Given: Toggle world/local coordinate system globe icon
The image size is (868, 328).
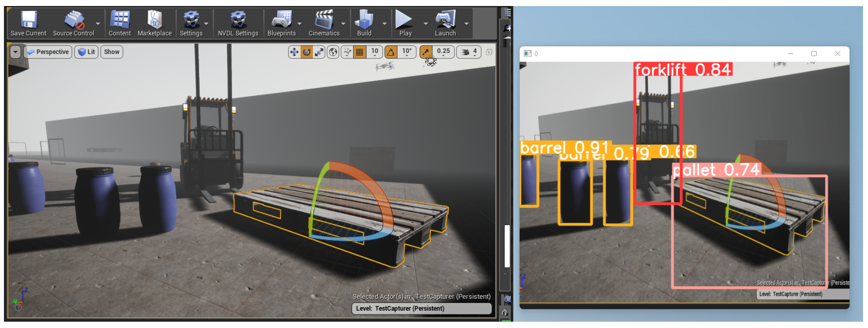Looking at the screenshot, I should [x=333, y=52].
